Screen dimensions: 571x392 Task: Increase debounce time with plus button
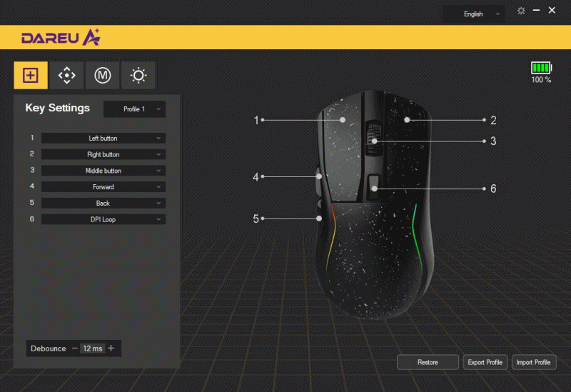111,348
